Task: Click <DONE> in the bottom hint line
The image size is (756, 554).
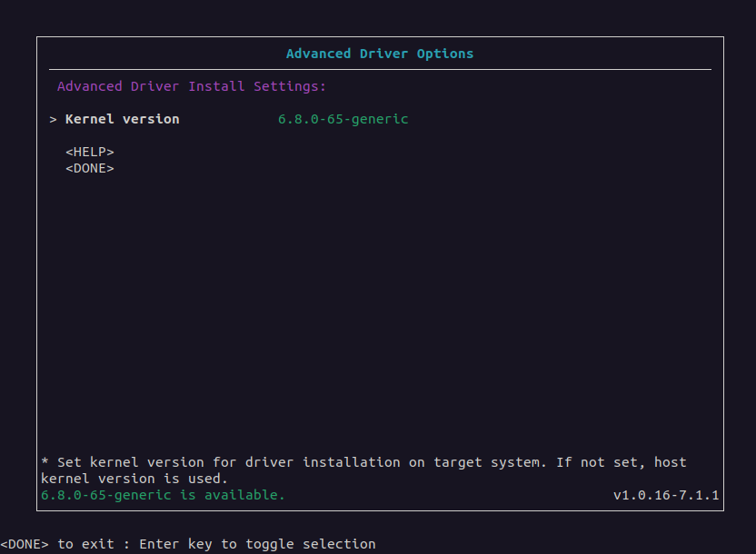Action: pos(24,544)
